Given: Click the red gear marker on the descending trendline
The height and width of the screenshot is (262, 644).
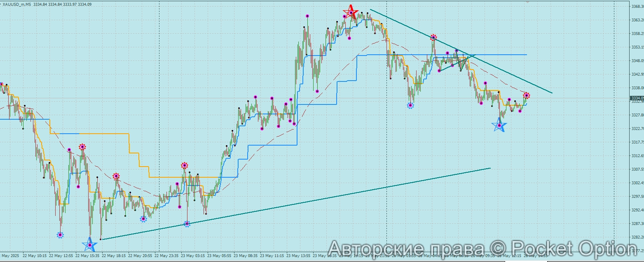Looking at the screenshot, I should pos(433,37).
